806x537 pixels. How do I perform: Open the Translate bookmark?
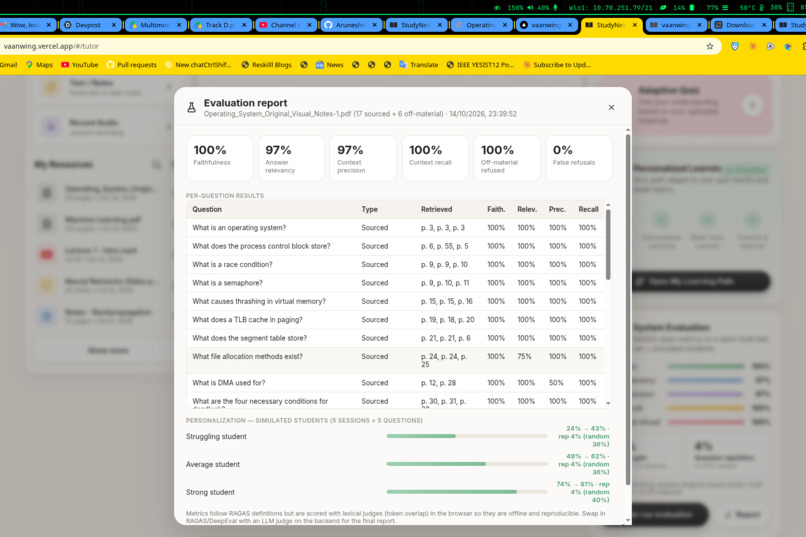(419, 65)
